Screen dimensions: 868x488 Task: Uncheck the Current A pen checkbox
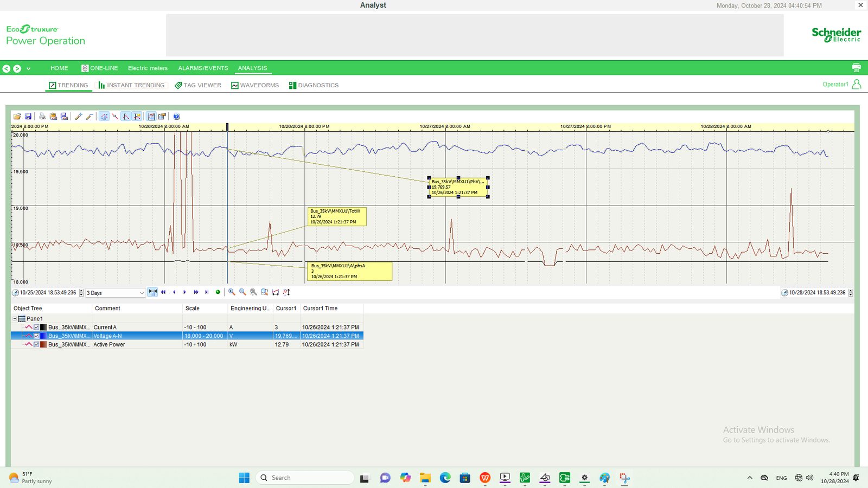click(x=36, y=327)
